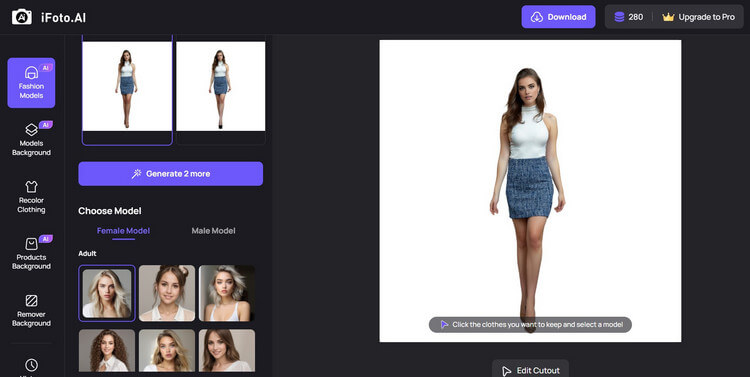Viewport: 750px width, 377px height.
Task: Open the Remover Background sidebar tool
Action: pyautogui.click(x=31, y=310)
